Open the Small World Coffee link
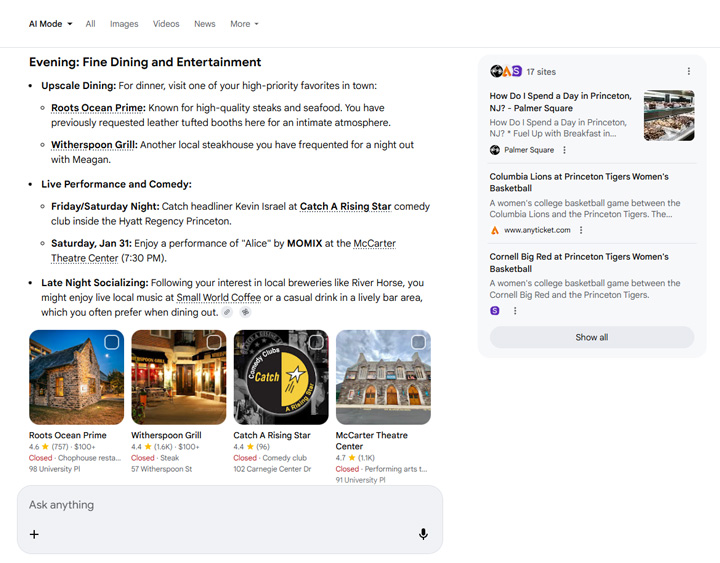Screen dimensions: 720x563 pyautogui.click(x=219, y=298)
